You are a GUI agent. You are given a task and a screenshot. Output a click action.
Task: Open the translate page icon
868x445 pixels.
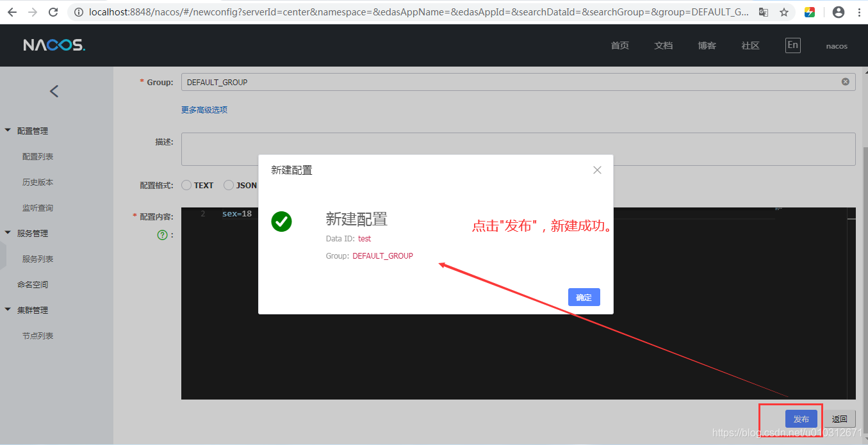pos(763,12)
